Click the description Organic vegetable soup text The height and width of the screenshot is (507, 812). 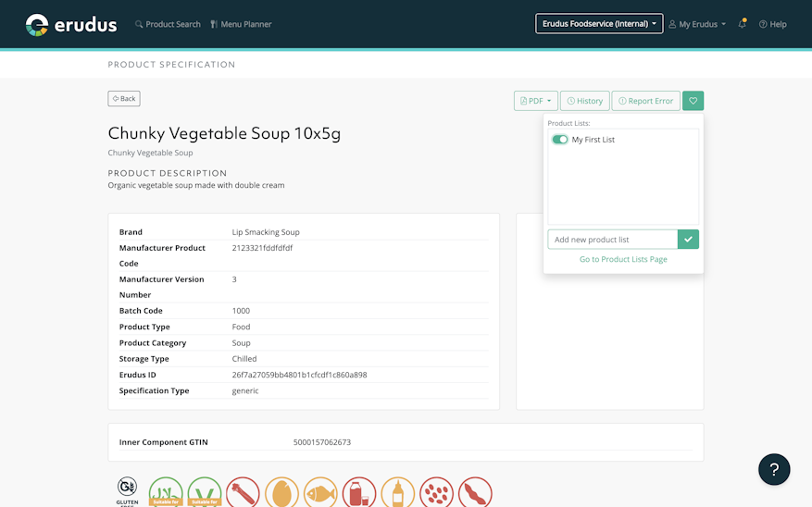pyautogui.click(x=195, y=185)
